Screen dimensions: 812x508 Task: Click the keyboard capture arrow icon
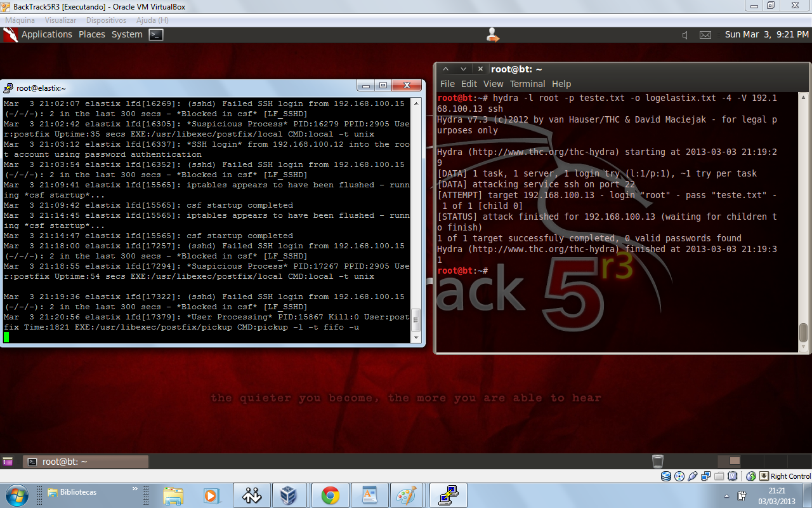point(764,476)
